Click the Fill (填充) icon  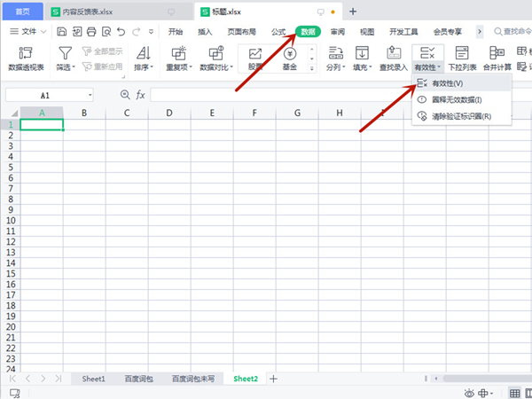coord(361,55)
